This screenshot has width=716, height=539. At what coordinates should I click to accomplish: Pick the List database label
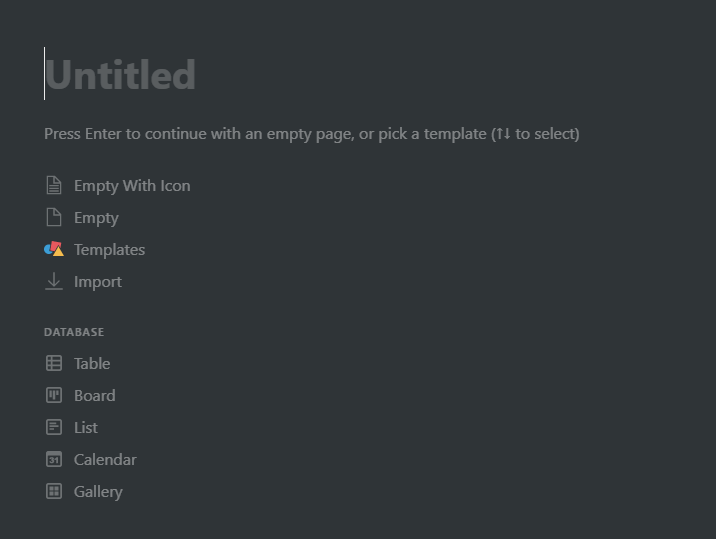click(x=86, y=428)
